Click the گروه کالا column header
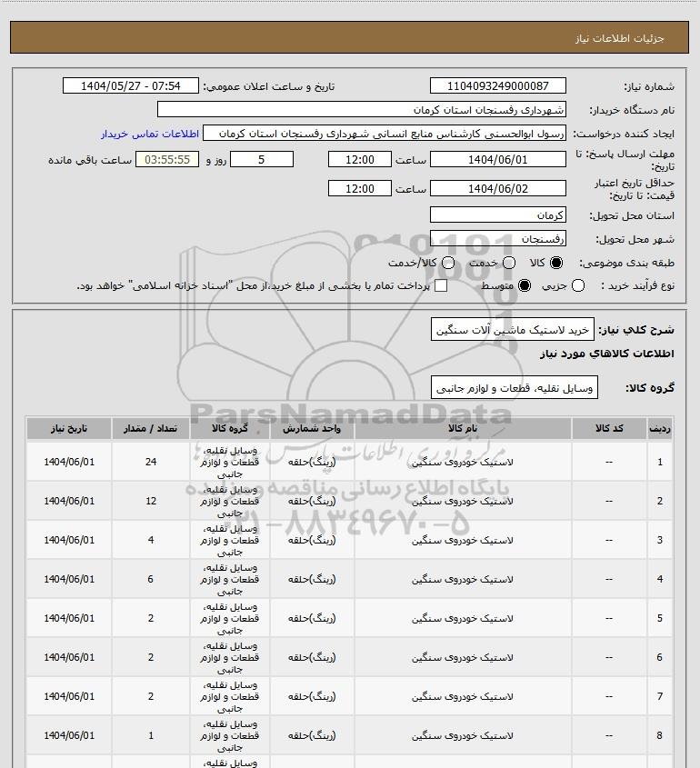 [x=230, y=429]
